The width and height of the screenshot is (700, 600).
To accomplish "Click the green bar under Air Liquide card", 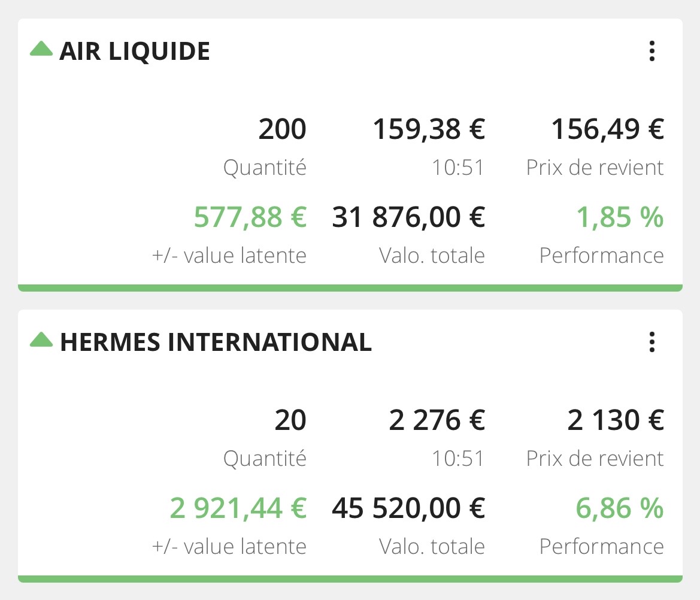I will [x=350, y=288].
